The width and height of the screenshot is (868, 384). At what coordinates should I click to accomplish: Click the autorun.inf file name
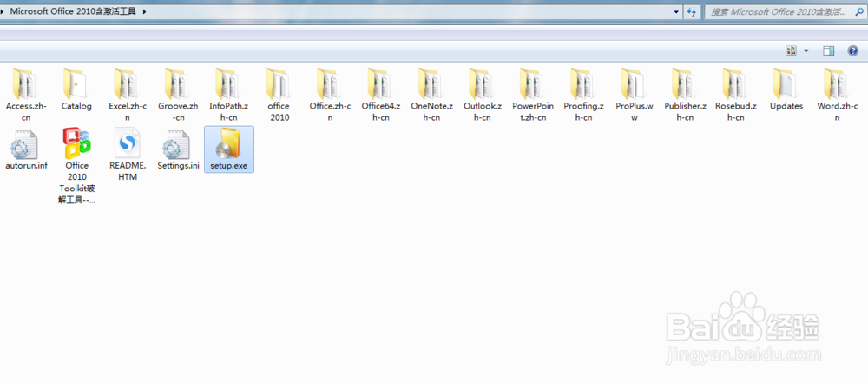click(26, 165)
